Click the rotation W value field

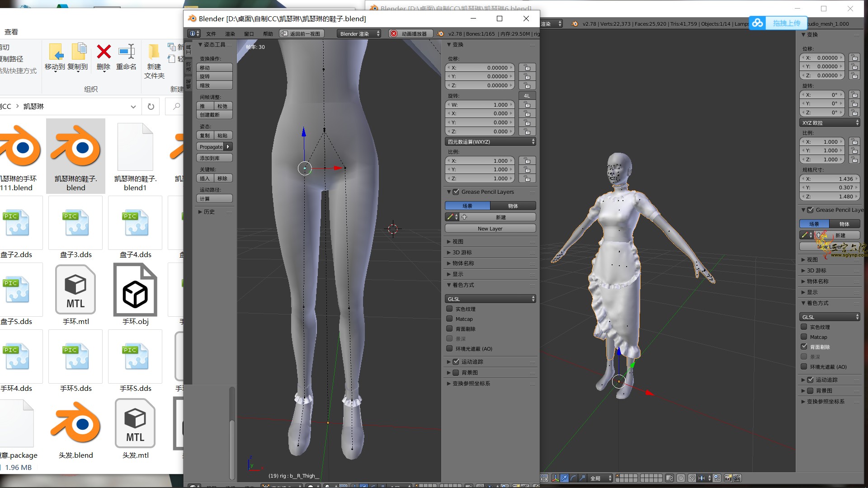(480, 104)
